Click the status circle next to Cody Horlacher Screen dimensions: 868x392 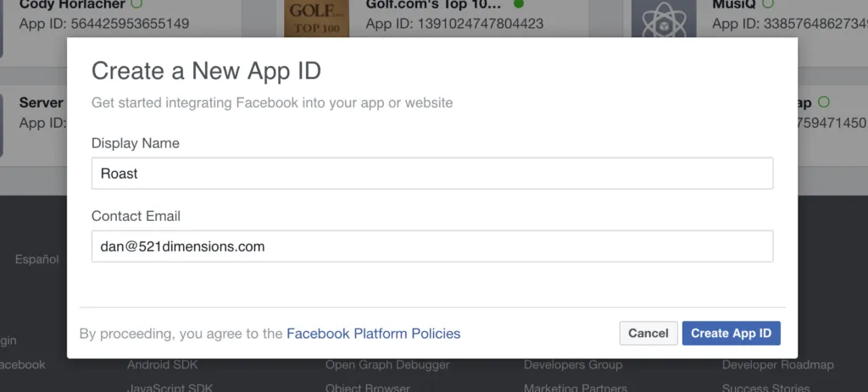(136, 4)
